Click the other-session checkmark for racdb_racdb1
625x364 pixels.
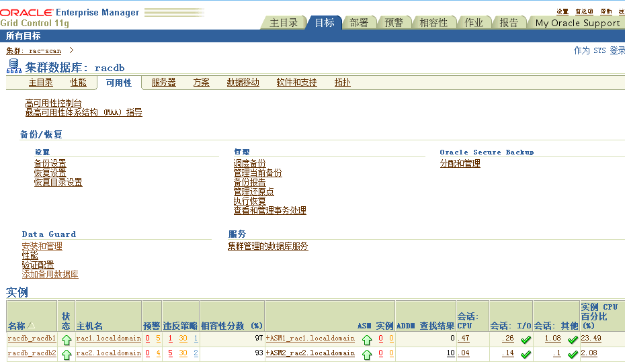(x=573, y=339)
